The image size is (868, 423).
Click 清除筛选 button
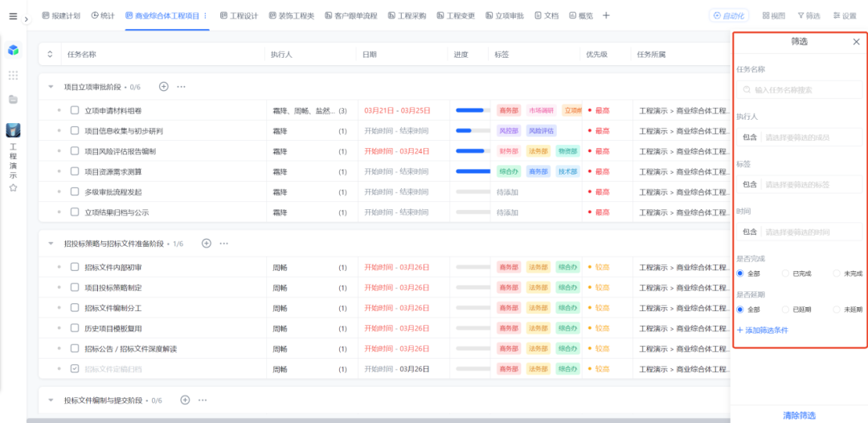point(800,415)
